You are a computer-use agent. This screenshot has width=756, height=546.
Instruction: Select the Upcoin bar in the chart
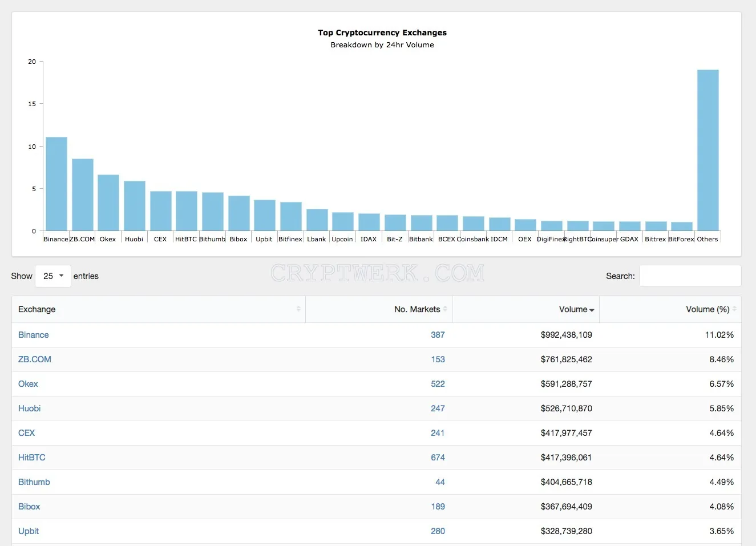click(343, 221)
